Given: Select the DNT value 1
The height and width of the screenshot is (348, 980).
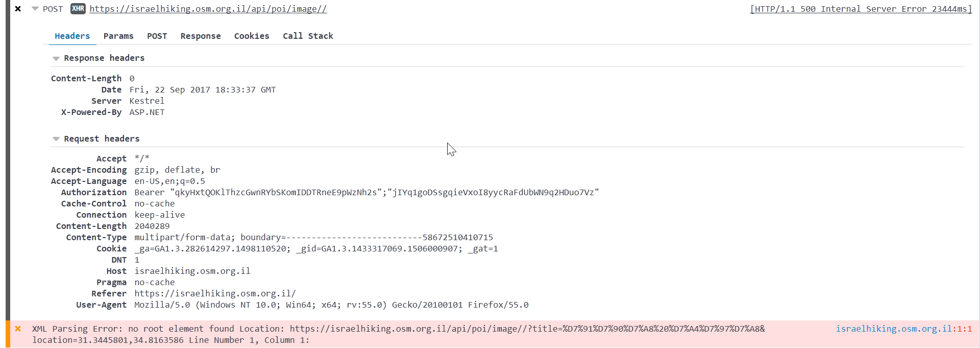Looking at the screenshot, I should click(x=137, y=260).
